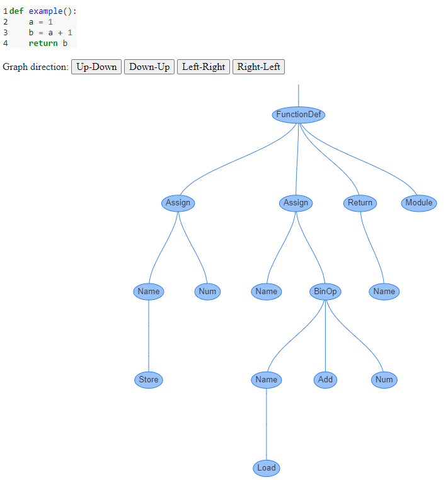Select the Name node above Load
Viewport: 448px width, 480px height.
coord(266,380)
